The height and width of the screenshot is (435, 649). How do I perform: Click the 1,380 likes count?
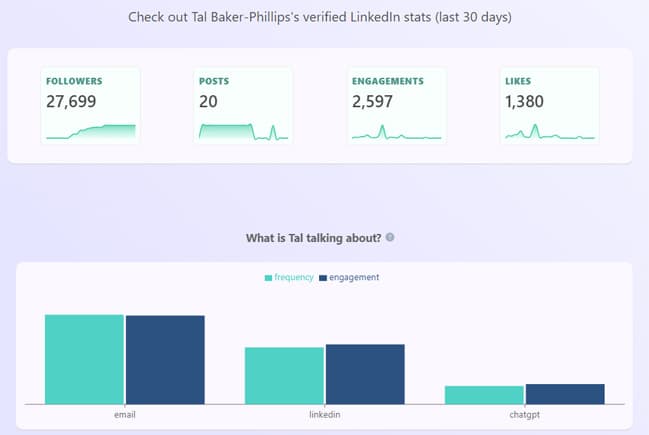(526, 101)
